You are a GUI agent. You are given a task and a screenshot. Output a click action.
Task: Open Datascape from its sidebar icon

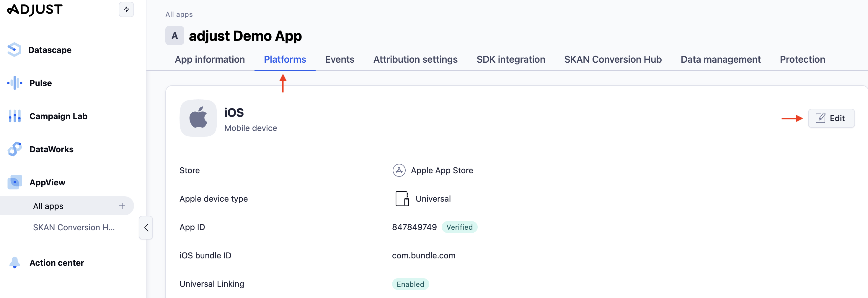click(14, 50)
